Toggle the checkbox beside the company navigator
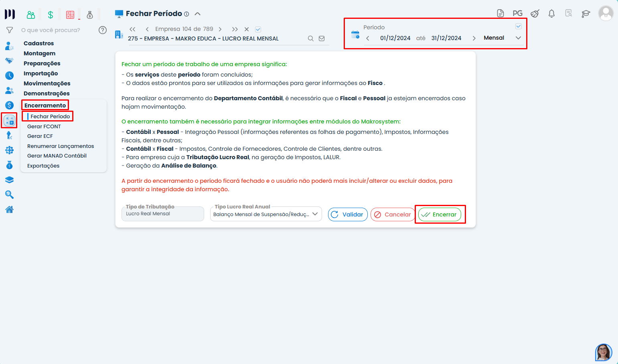The image size is (618, 364). point(258,29)
